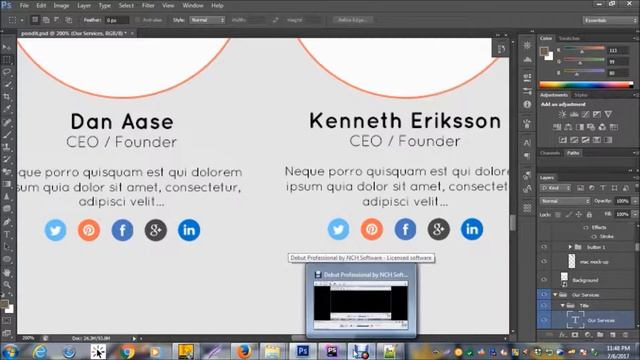Select the Zoom tool
Screen dimensions: 640x360
click(x=7, y=284)
